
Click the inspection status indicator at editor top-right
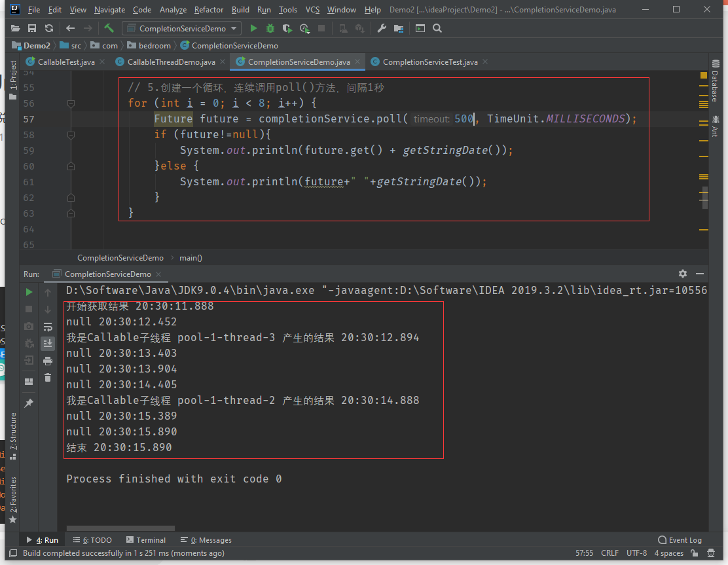click(704, 75)
